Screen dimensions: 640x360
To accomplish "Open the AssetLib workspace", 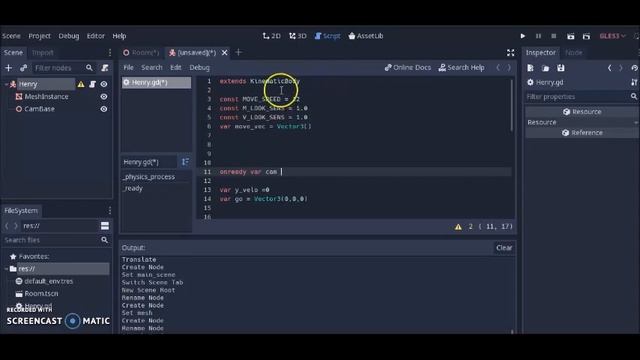I will [366, 36].
